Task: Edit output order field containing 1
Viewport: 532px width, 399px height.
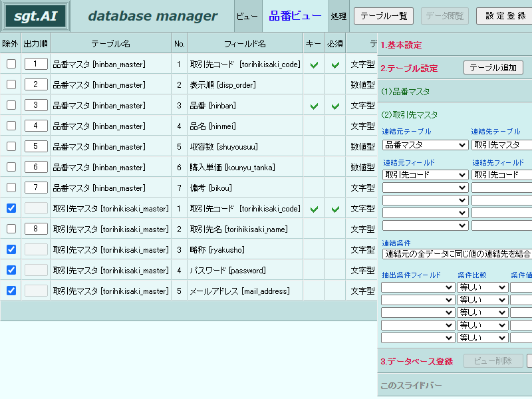Action: click(x=36, y=64)
